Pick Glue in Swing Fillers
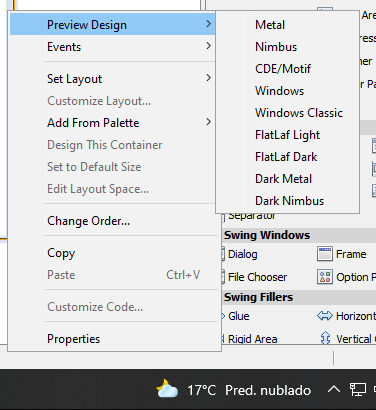The width and height of the screenshot is (376, 410). click(x=238, y=316)
